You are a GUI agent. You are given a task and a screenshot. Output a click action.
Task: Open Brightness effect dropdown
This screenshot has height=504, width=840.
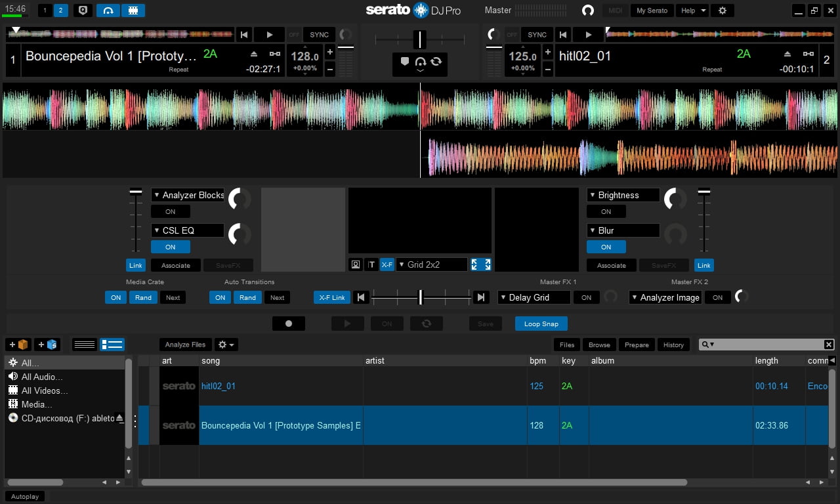point(623,195)
